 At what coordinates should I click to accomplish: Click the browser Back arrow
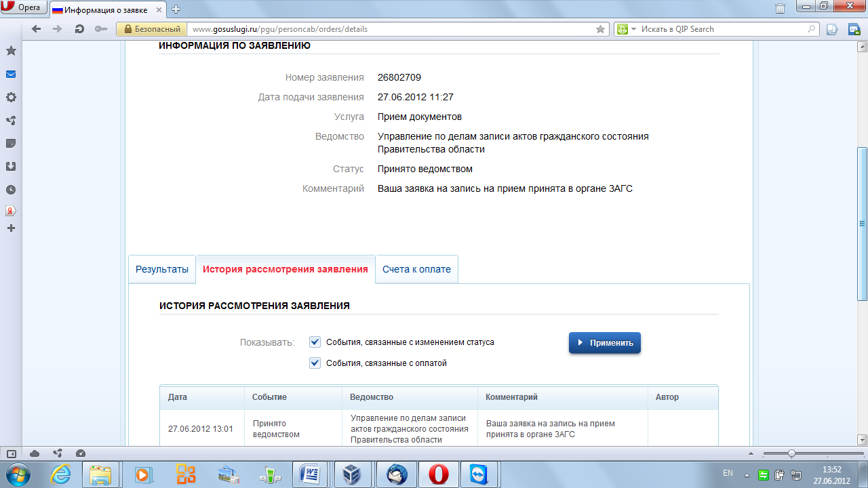click(37, 29)
